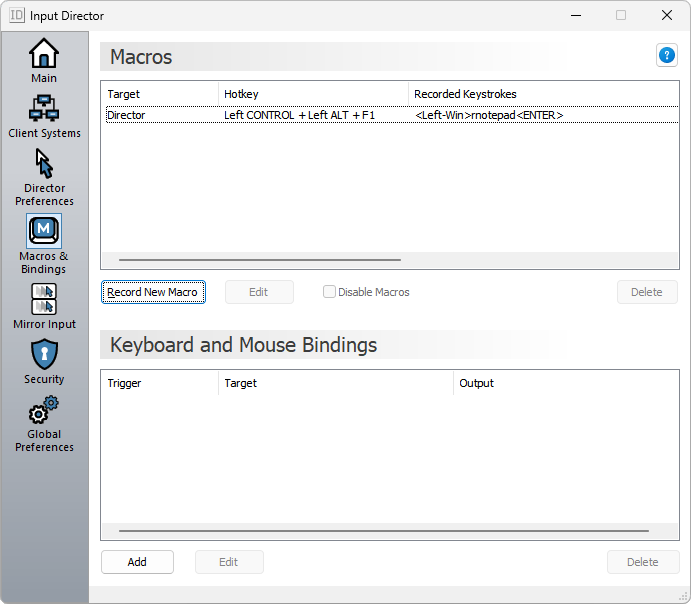The height and width of the screenshot is (604, 691).
Task: Click the bindings list horizontal scrollbar
Action: pos(383,531)
